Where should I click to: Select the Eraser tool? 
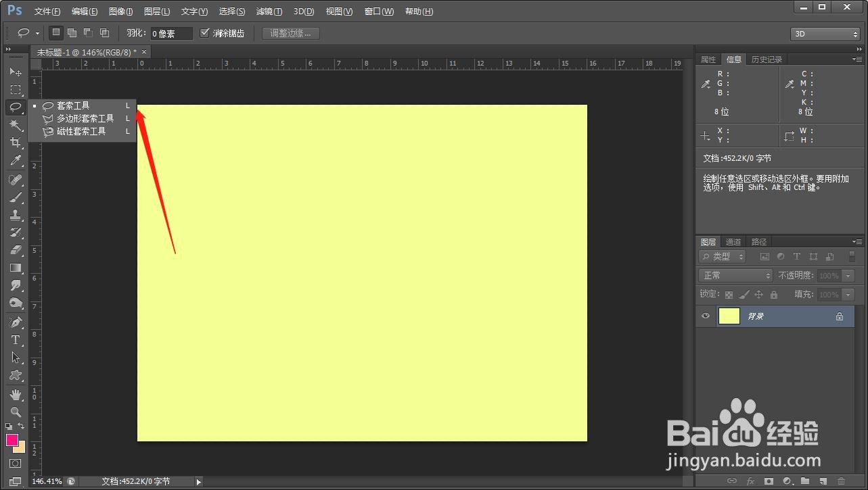pos(15,250)
